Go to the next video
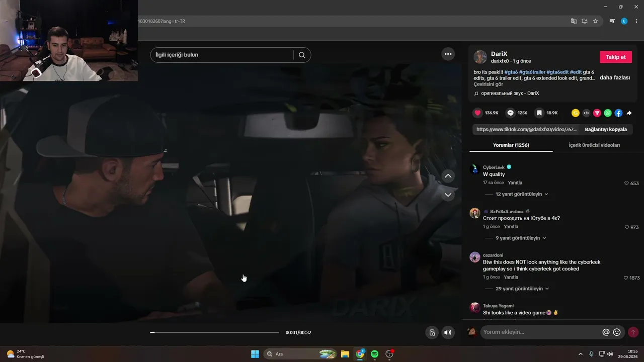The height and width of the screenshot is (362, 644). (x=448, y=195)
